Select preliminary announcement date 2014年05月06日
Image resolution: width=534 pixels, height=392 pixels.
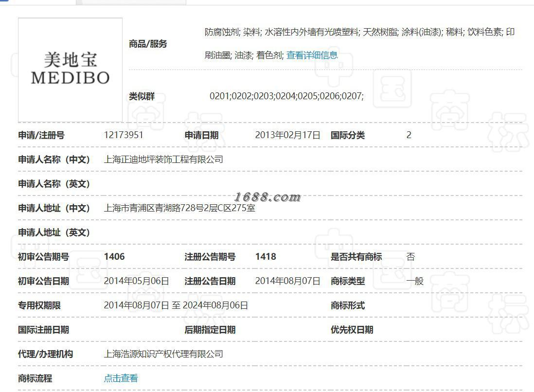click(x=137, y=281)
